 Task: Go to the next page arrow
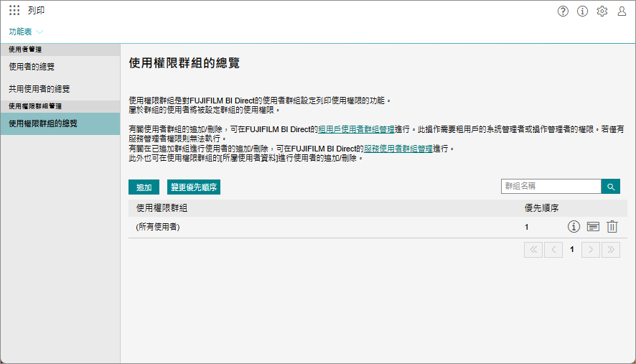591,250
